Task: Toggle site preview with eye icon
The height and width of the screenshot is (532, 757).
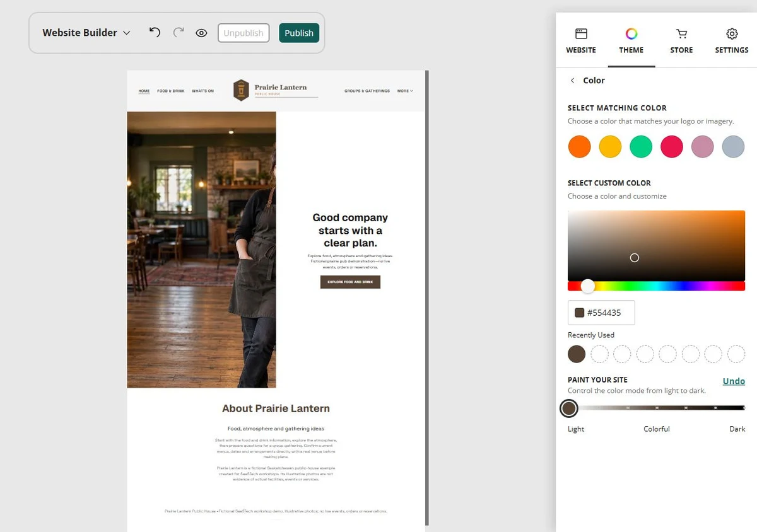Action: (x=201, y=33)
